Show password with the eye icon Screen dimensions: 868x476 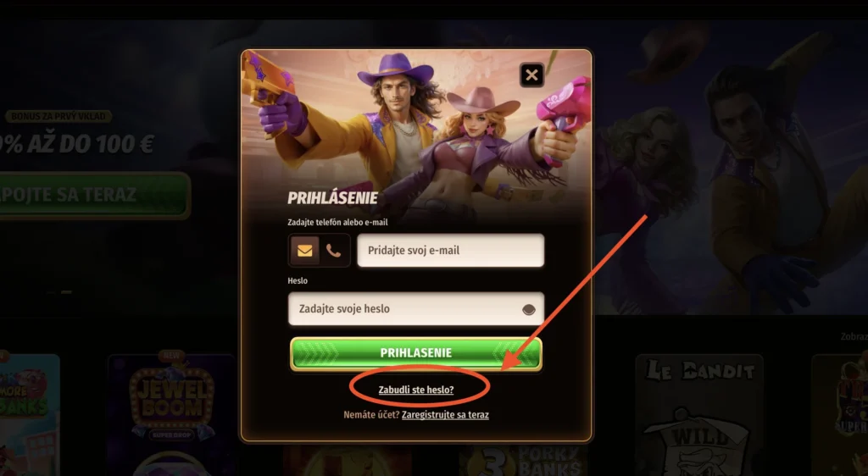[x=529, y=309]
